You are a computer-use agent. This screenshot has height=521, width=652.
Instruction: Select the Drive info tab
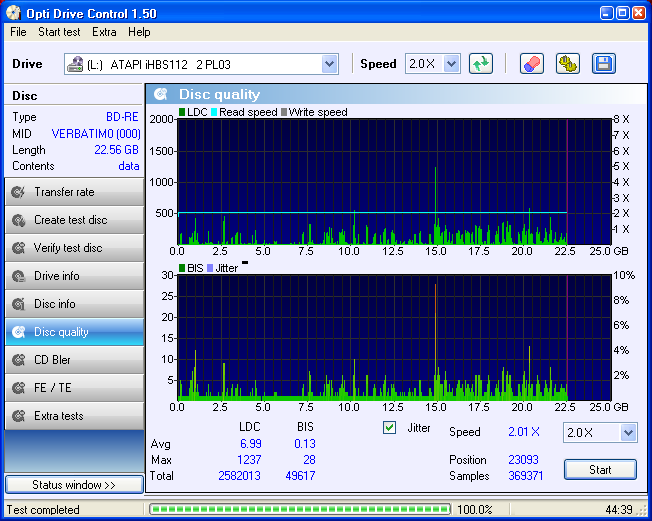point(74,276)
